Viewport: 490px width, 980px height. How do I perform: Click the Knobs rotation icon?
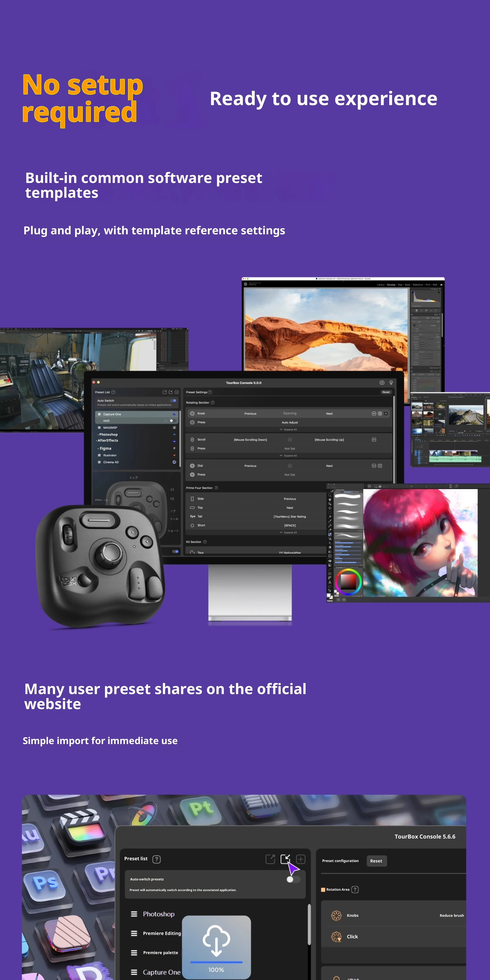[336, 915]
